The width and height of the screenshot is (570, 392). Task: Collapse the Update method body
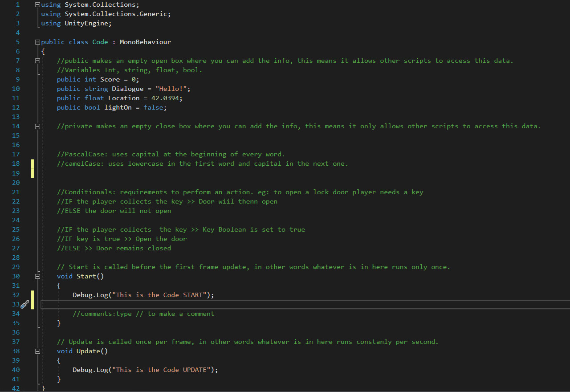click(x=37, y=351)
